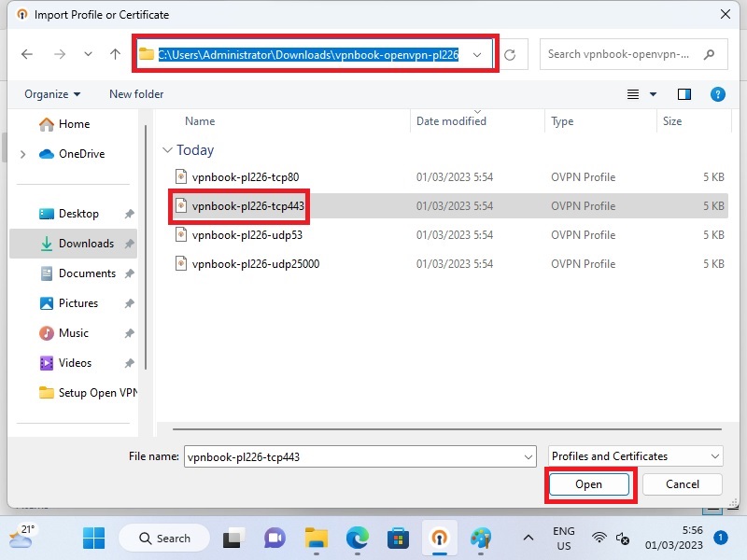This screenshot has width=747, height=560.
Task: Open the Organize menu
Action: point(52,94)
